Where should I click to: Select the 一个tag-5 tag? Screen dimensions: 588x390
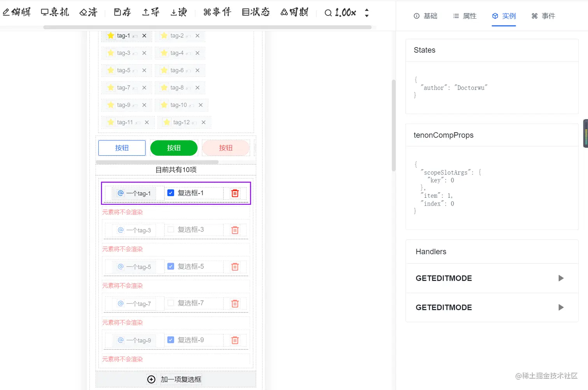(134, 267)
